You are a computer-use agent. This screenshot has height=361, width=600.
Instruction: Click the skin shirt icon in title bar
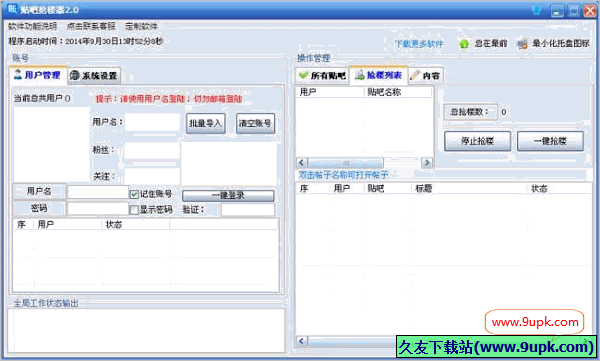(x=536, y=10)
